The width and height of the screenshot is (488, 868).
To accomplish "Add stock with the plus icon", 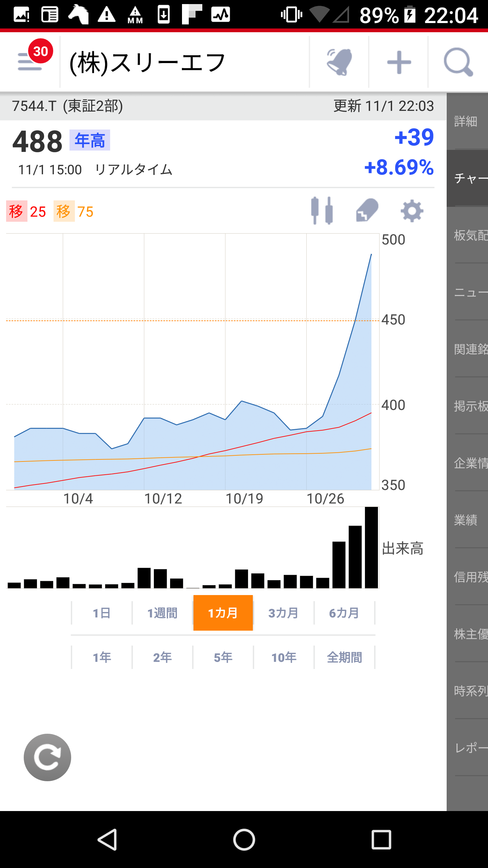I will (399, 62).
